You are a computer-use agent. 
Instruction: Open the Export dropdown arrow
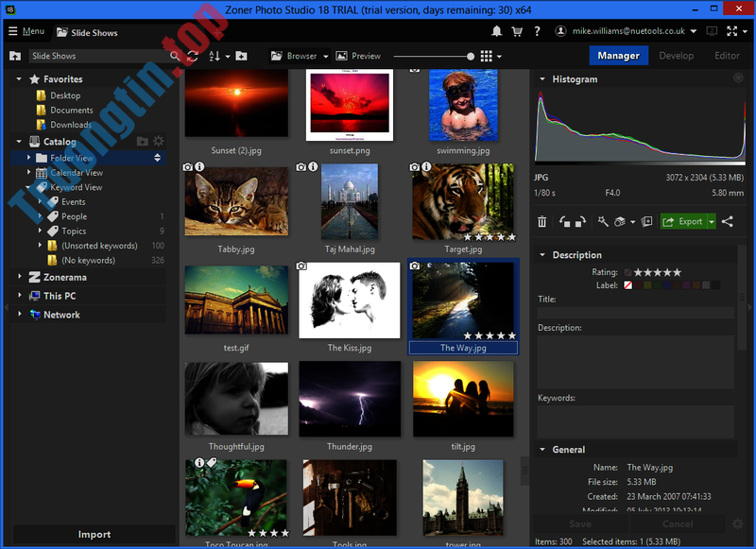tap(712, 222)
